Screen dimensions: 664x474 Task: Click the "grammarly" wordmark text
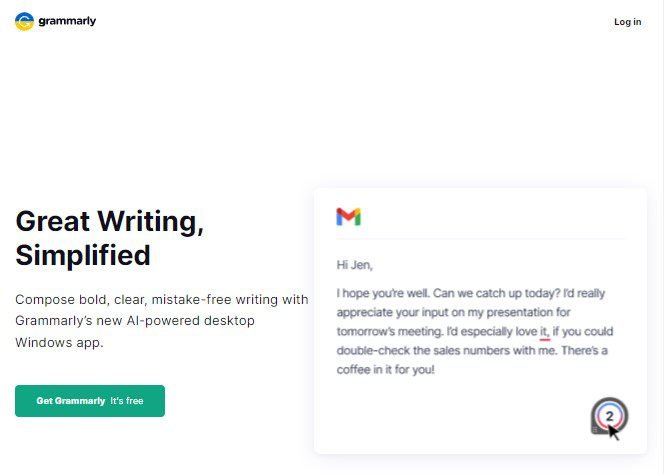click(67, 21)
